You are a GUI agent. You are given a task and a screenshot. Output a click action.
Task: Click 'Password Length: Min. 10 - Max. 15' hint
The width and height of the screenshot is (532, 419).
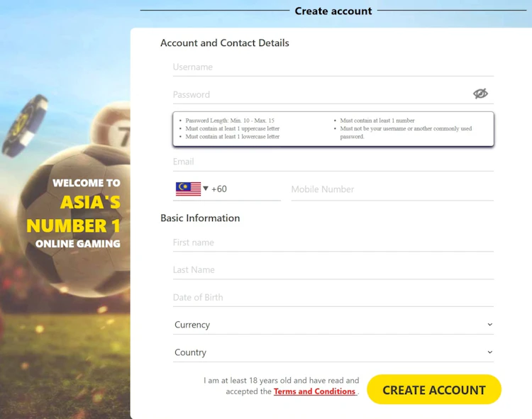coord(230,121)
